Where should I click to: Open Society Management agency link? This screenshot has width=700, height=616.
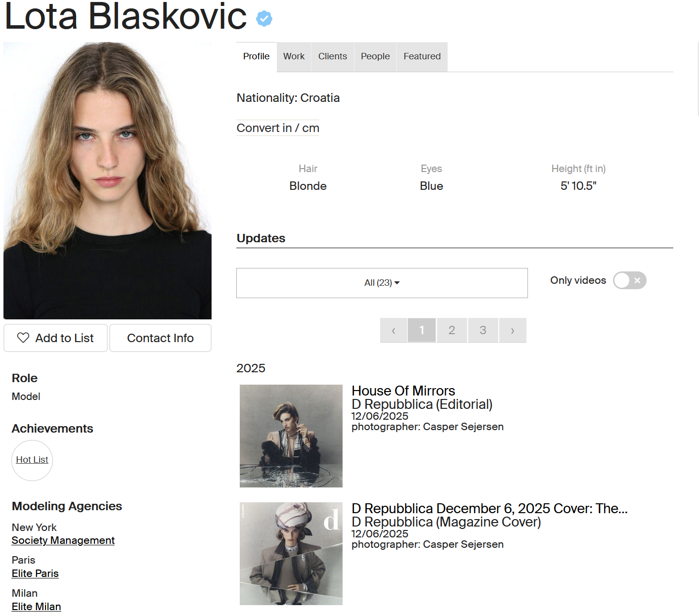click(x=63, y=540)
